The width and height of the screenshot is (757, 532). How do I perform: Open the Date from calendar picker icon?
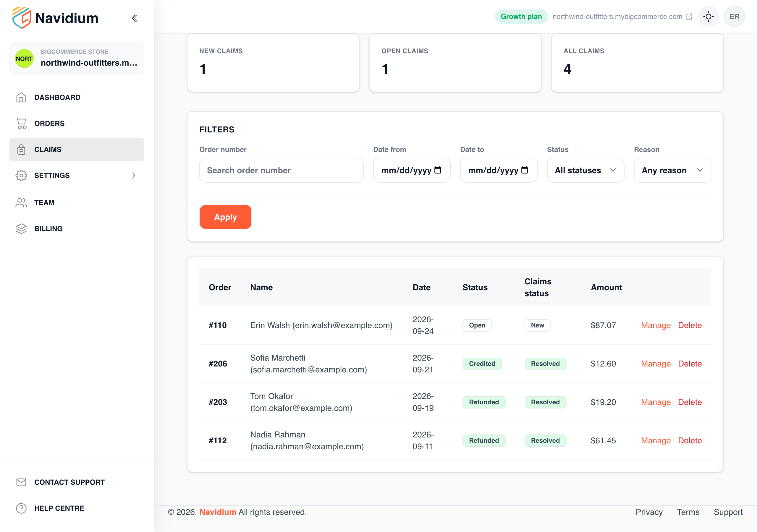(438, 170)
